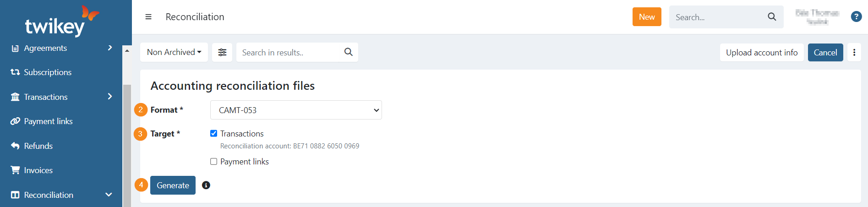The image size is (868, 207).
Task: Open the filter settings sliders icon
Action: coord(222,52)
